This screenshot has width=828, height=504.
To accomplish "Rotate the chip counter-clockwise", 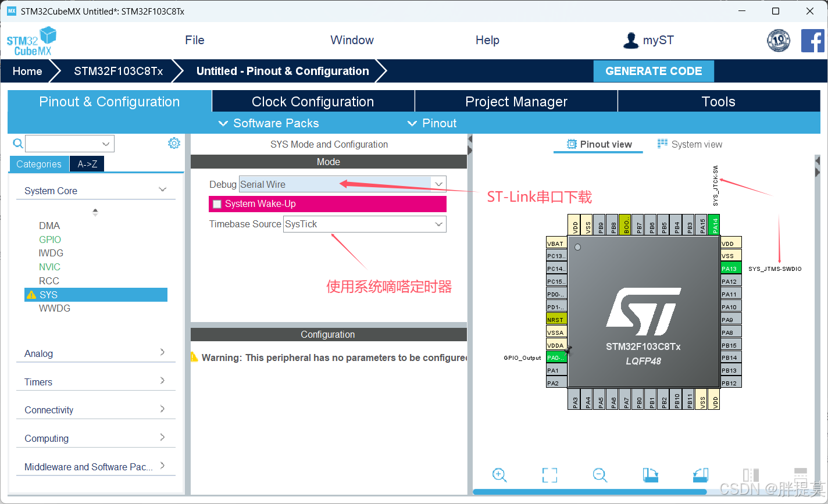I will [701, 475].
